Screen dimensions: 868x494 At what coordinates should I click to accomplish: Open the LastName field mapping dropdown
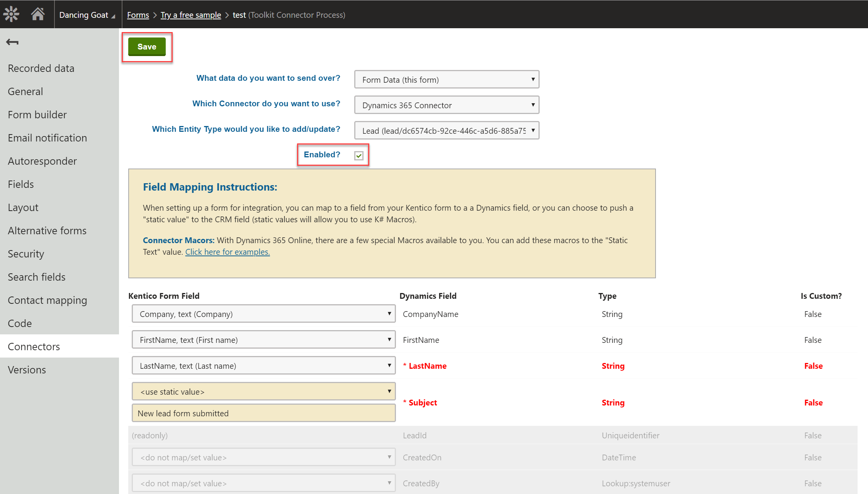tap(263, 365)
